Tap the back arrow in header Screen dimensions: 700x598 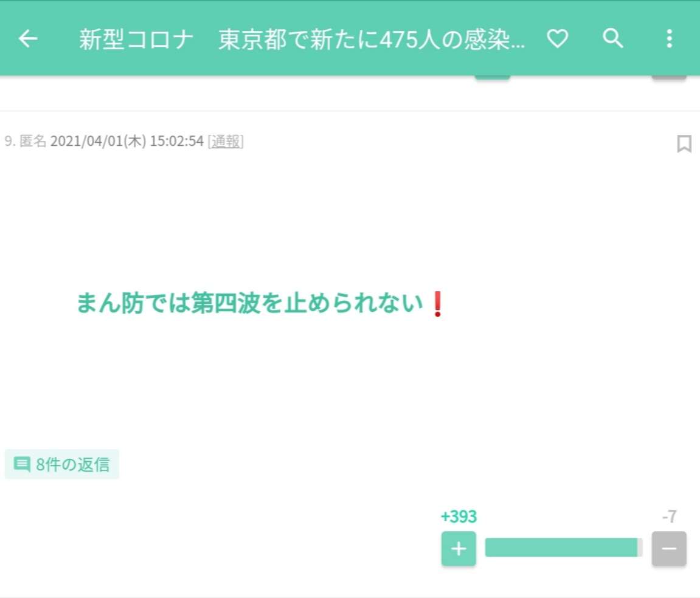tap(28, 39)
